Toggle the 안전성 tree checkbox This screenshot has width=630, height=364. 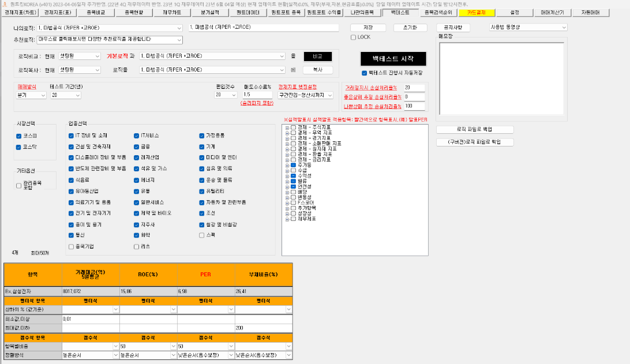(293, 187)
